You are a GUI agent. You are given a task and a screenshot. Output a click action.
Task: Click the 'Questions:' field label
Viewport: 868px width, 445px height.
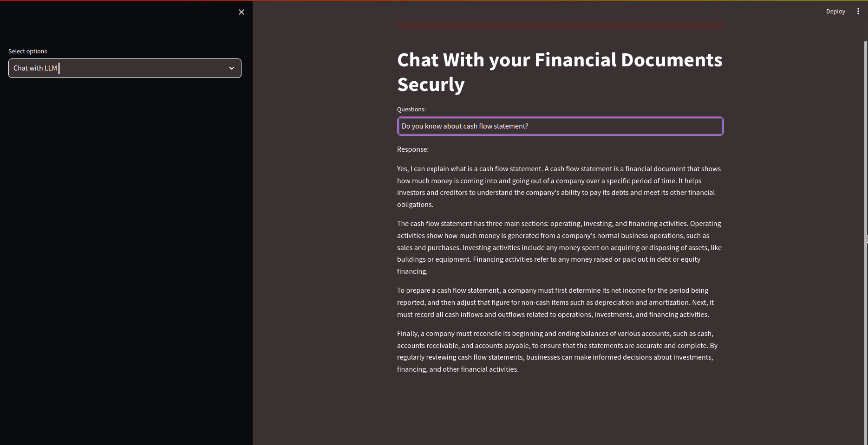coord(411,109)
